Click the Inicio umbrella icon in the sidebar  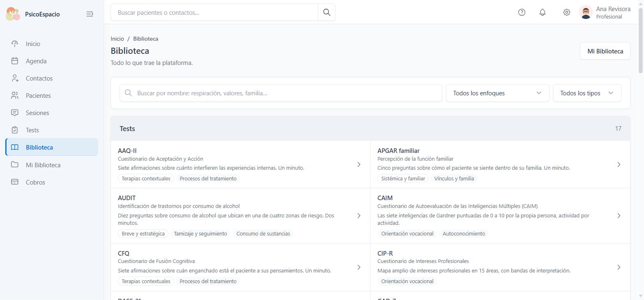[15, 44]
